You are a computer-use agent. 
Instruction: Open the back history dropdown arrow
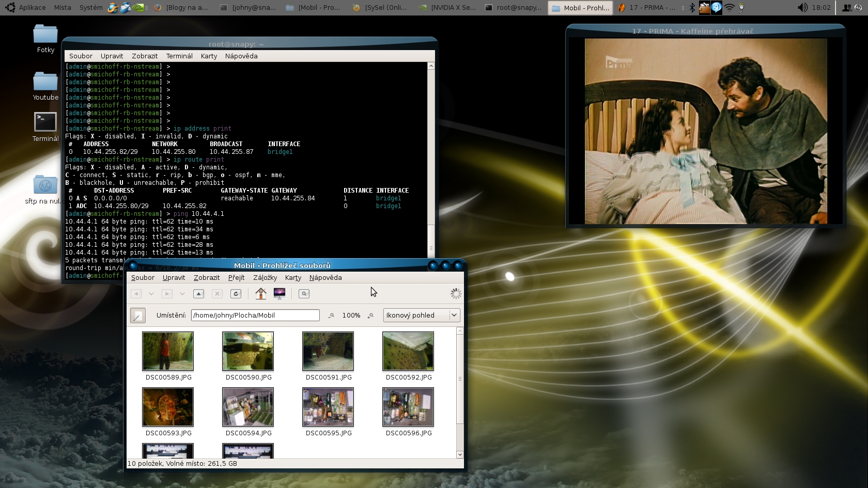tap(151, 294)
